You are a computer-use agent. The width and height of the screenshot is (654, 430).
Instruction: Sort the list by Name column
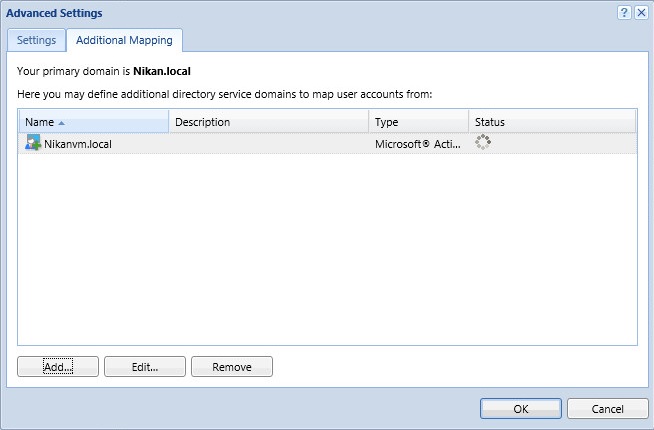point(39,122)
